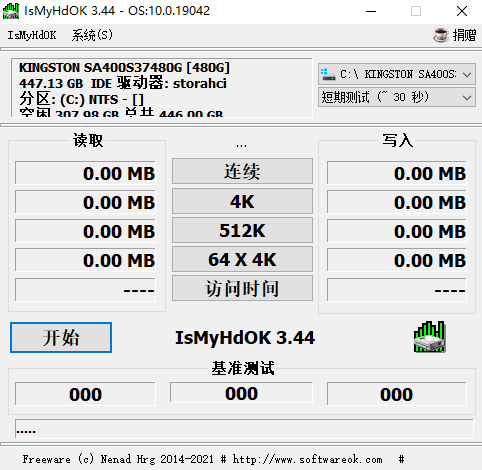Open the 系统(S) menu
This screenshot has height=470, width=482.
coord(92,35)
